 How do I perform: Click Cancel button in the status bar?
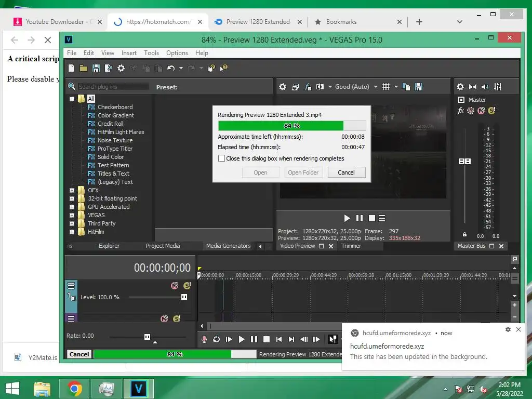79,354
